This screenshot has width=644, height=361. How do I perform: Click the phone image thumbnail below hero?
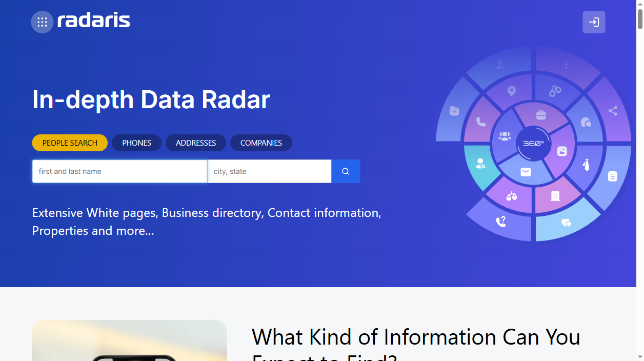pyautogui.click(x=129, y=340)
